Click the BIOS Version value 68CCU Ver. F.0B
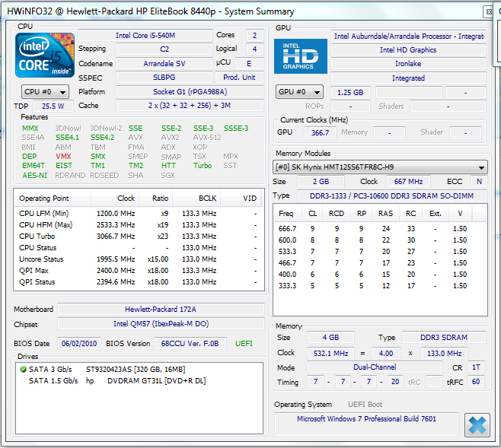 point(190,344)
